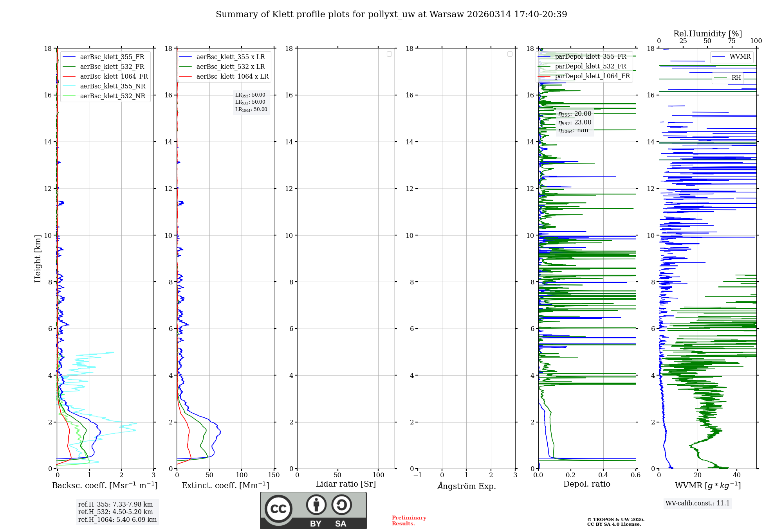Click the parDepol_klett_532_FR legend entry
Image resolution: width=783 pixels, height=532 pixels.
tap(590, 66)
